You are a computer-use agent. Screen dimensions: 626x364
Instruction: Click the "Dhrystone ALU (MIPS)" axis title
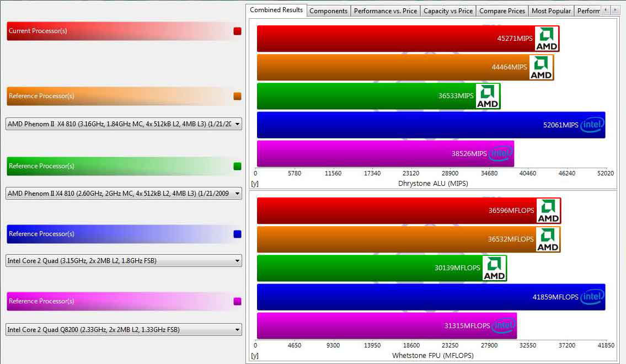433,184
